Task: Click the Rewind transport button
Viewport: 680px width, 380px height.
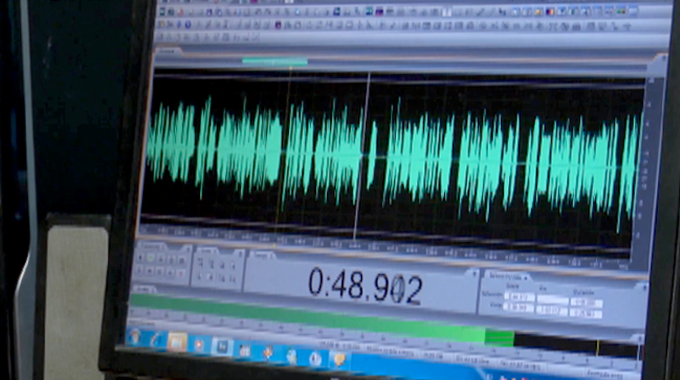Action: pyautogui.click(x=150, y=272)
